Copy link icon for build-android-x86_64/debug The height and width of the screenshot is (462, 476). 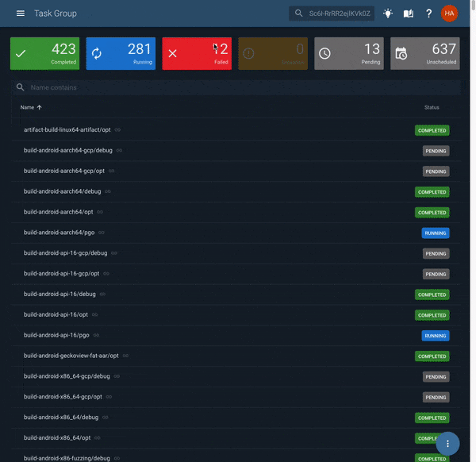(106, 418)
